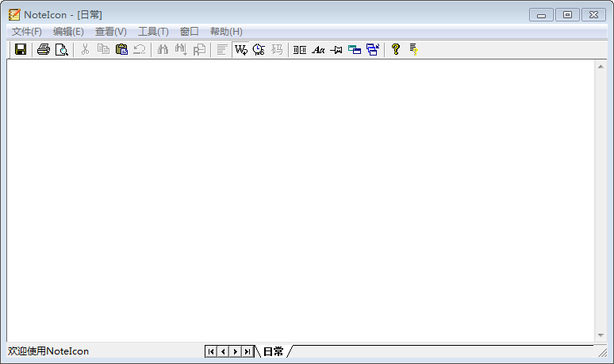Open the 文件(F) menu
614x364 pixels.
click(x=26, y=32)
